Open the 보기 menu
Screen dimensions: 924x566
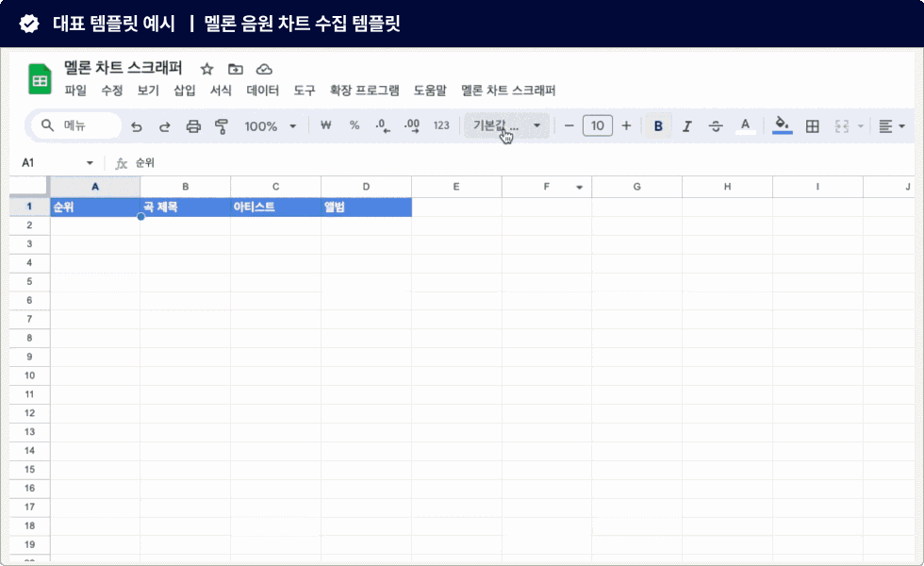point(148,91)
